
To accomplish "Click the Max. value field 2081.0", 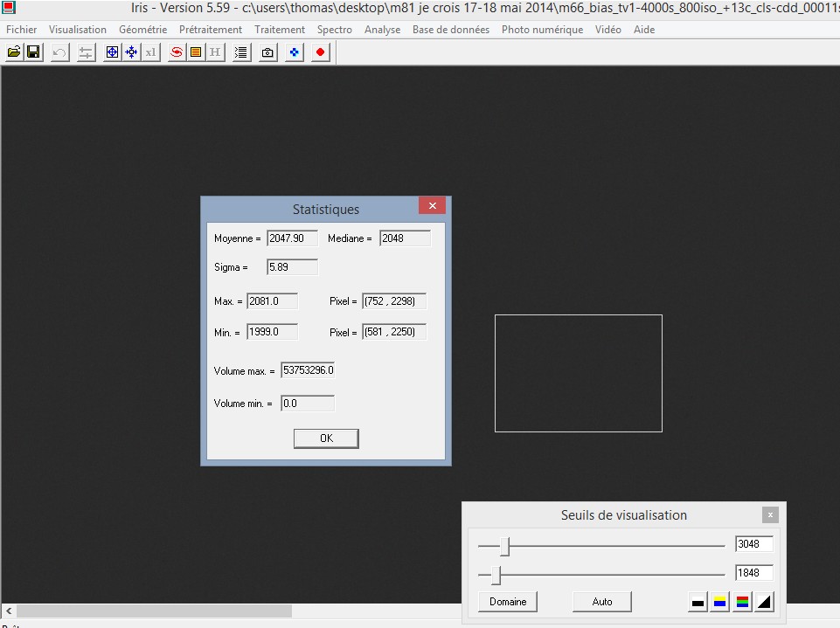I will (x=272, y=301).
